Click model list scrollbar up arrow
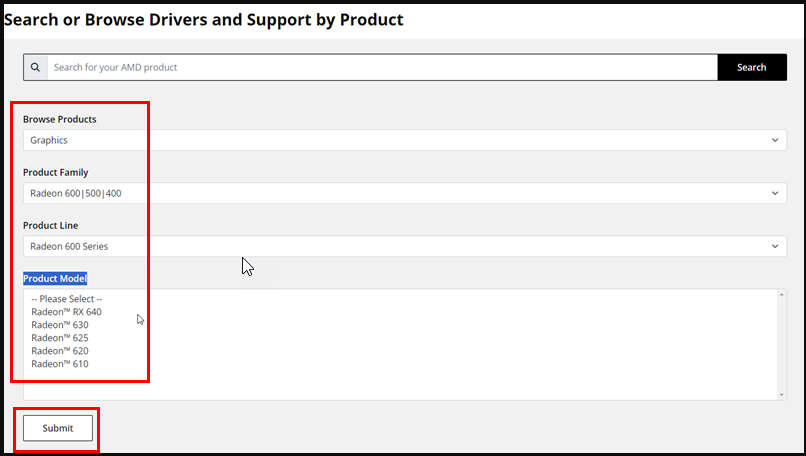The width and height of the screenshot is (806, 456). [781, 295]
